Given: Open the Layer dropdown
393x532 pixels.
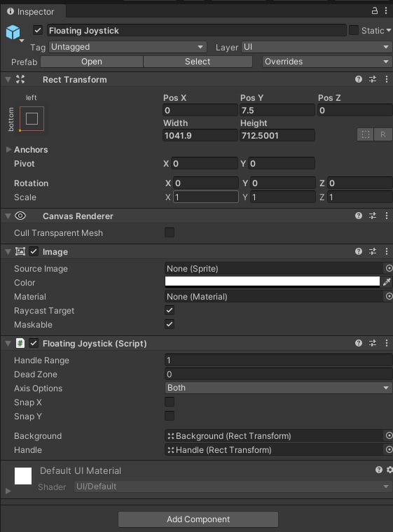Looking at the screenshot, I should [317, 47].
